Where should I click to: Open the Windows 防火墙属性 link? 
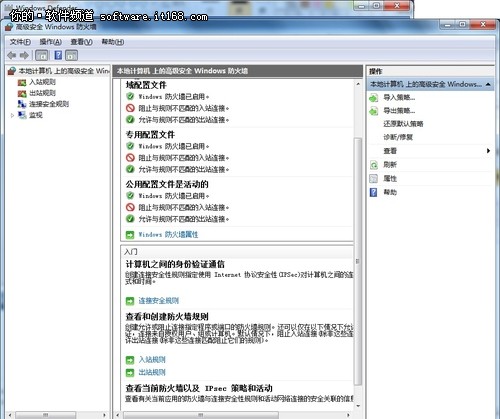168,235
